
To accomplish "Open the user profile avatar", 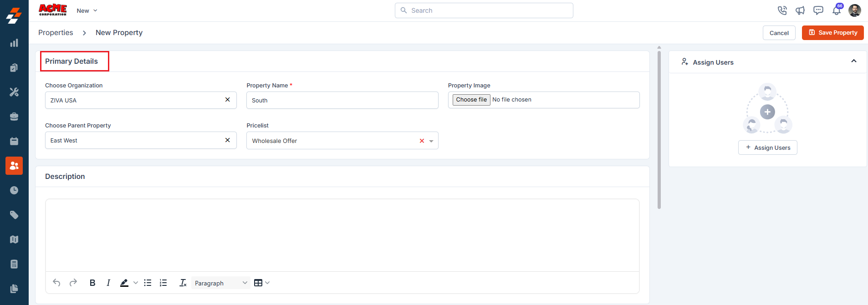I will pos(855,10).
